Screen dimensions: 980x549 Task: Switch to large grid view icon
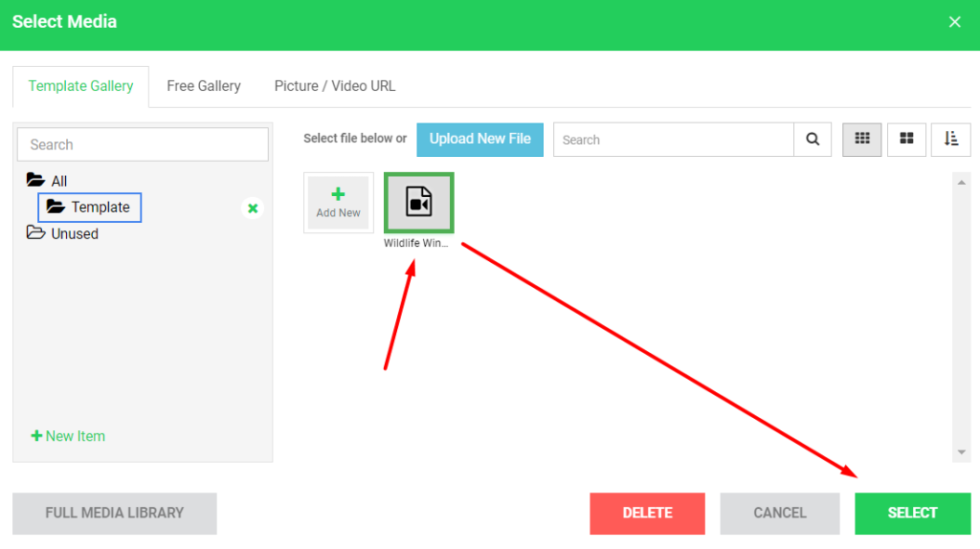[906, 140]
